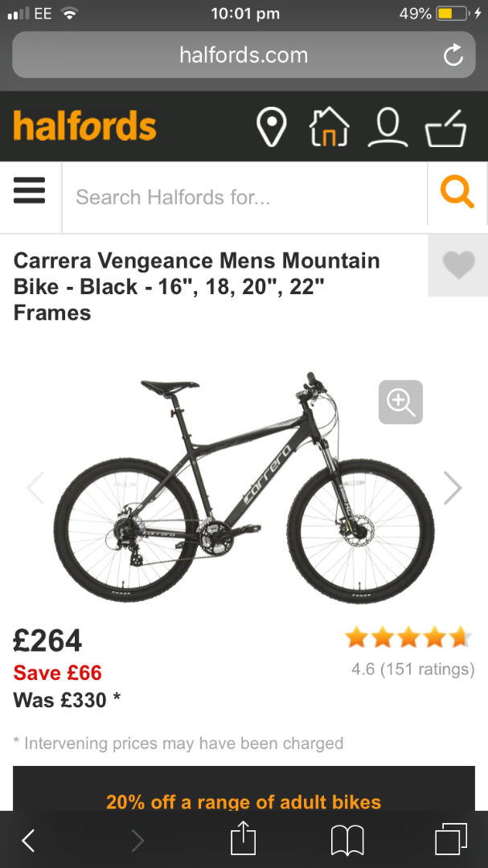Open the Safari share sheet icon
The height and width of the screenshot is (868, 488).
243,838
